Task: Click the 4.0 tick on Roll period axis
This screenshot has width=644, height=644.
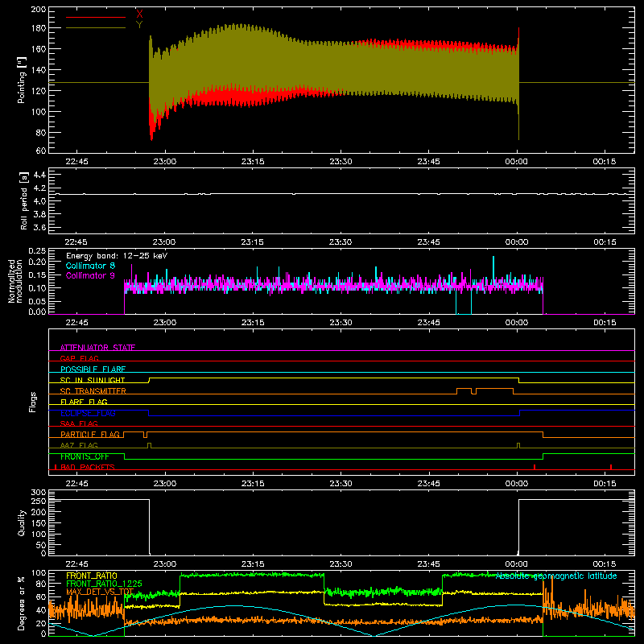Action: (x=39, y=201)
